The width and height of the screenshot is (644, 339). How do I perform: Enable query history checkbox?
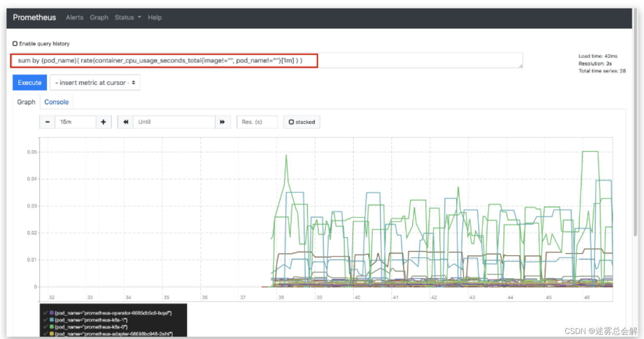[x=15, y=44]
